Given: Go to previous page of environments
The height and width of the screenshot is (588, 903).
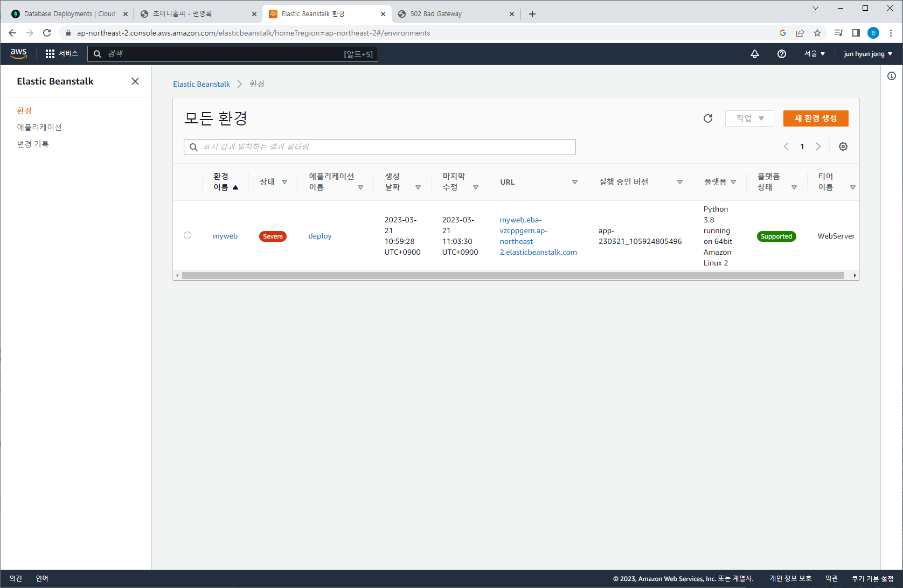Looking at the screenshot, I should (x=786, y=146).
